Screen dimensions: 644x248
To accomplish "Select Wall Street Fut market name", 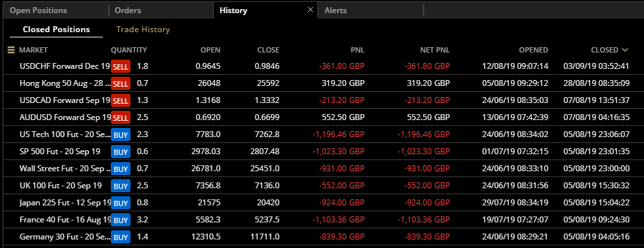I will point(65,169).
